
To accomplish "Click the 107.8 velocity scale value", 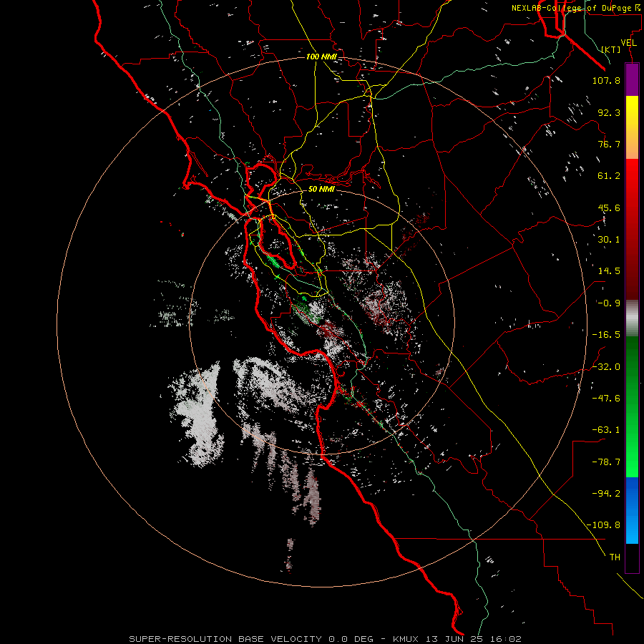I will tap(606, 80).
